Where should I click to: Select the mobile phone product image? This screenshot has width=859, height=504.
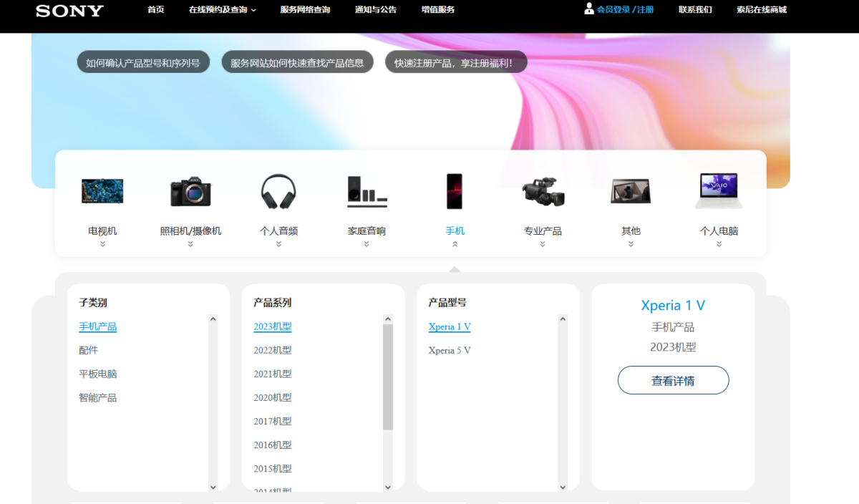pyautogui.click(x=455, y=191)
